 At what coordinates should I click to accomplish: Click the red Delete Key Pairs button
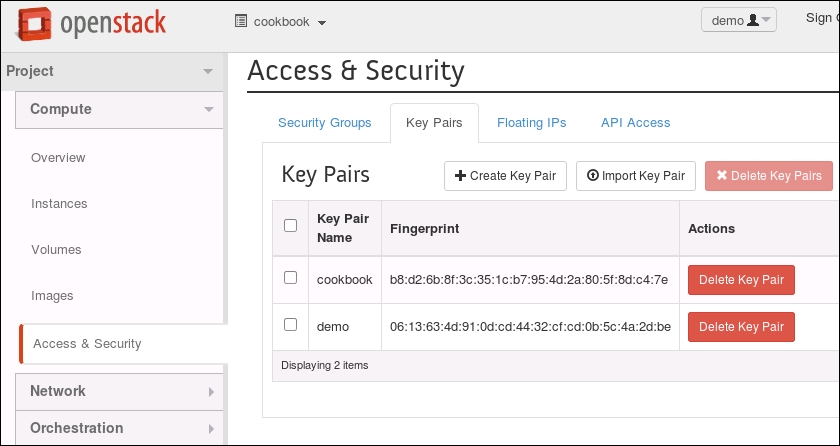click(x=768, y=176)
